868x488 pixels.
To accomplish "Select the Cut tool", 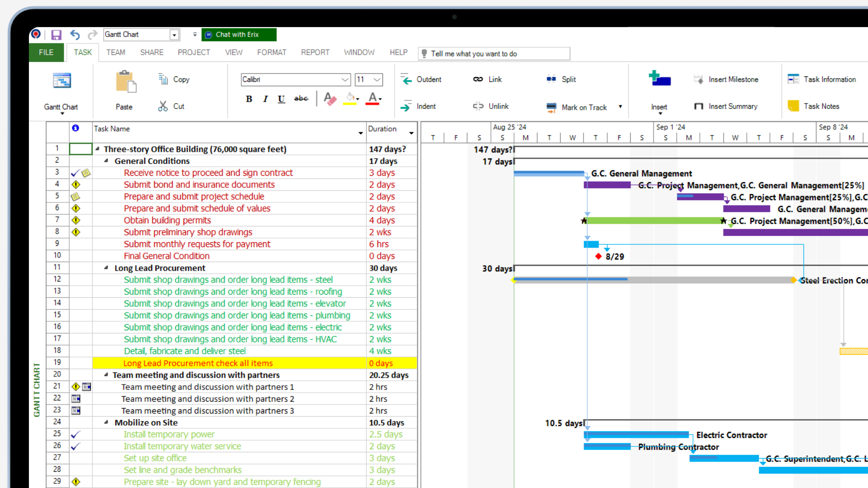I will pos(170,106).
